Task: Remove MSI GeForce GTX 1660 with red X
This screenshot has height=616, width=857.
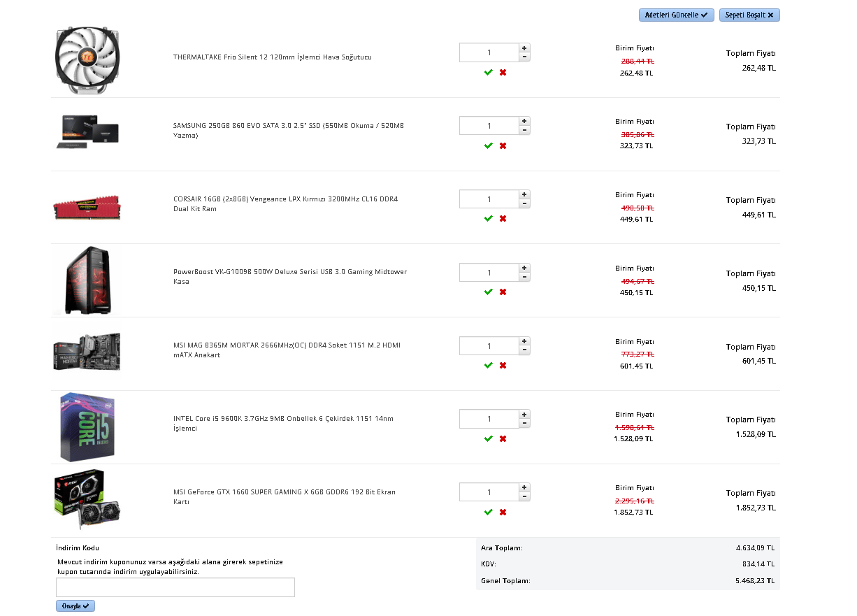Action: 503,512
